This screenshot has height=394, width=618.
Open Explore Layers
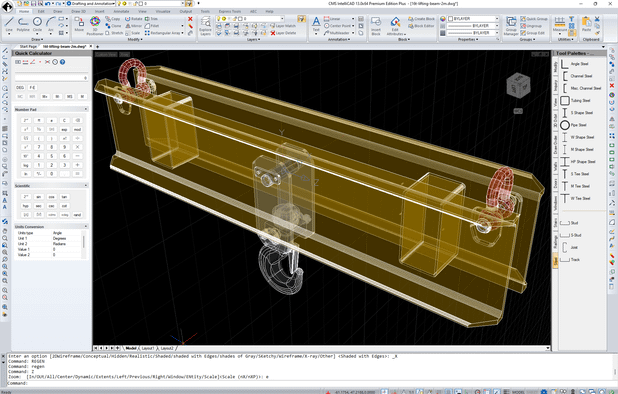pos(205,26)
